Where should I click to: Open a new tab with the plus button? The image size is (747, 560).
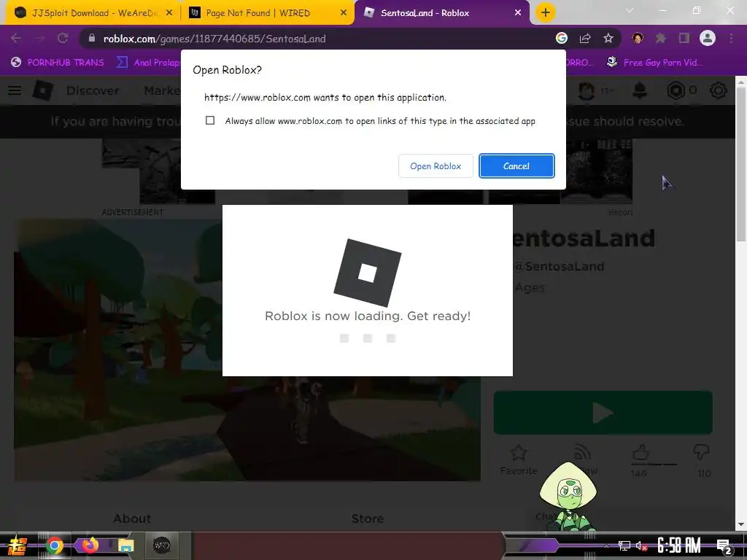[x=546, y=12]
